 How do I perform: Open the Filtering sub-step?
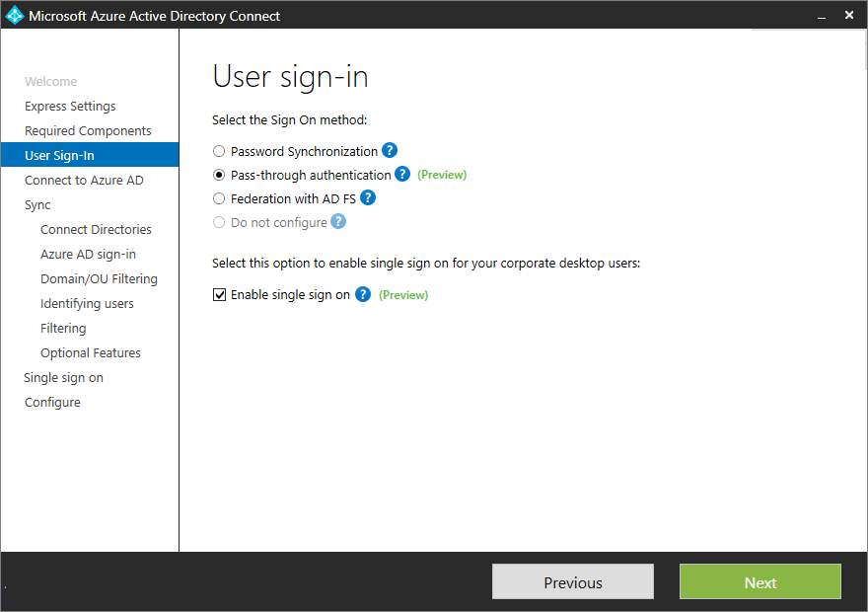click(63, 329)
